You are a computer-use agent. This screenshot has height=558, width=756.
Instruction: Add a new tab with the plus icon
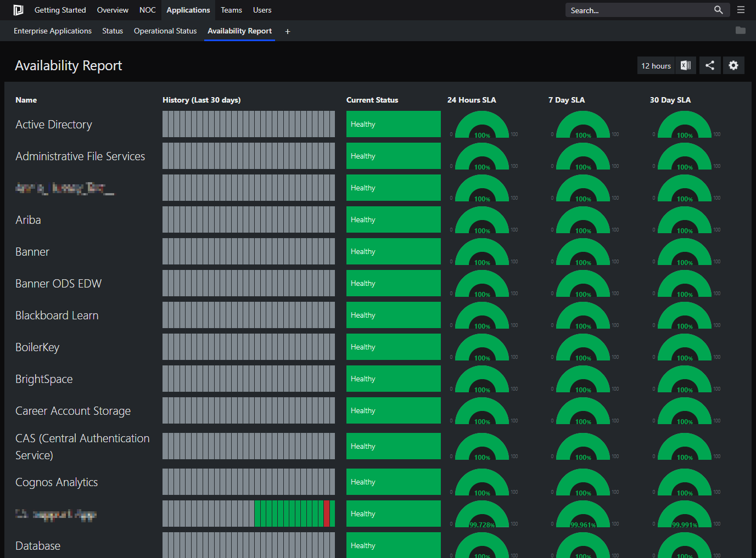pyautogui.click(x=287, y=31)
